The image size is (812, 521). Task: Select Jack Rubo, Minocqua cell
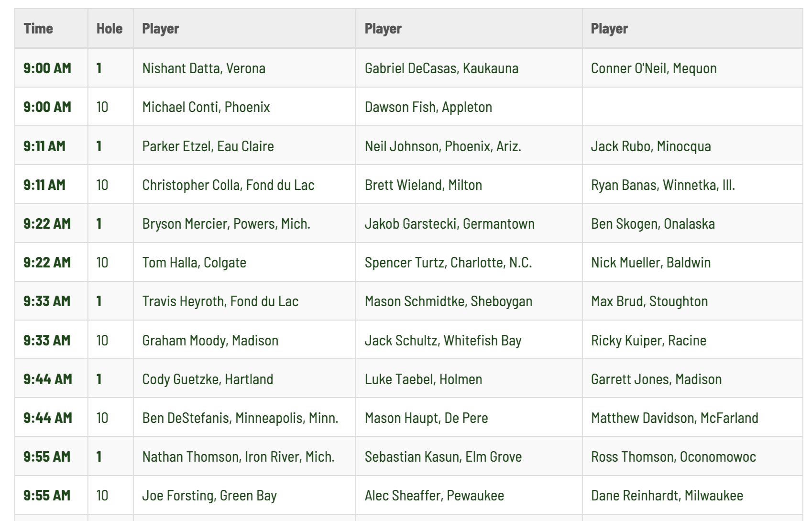[x=651, y=146]
